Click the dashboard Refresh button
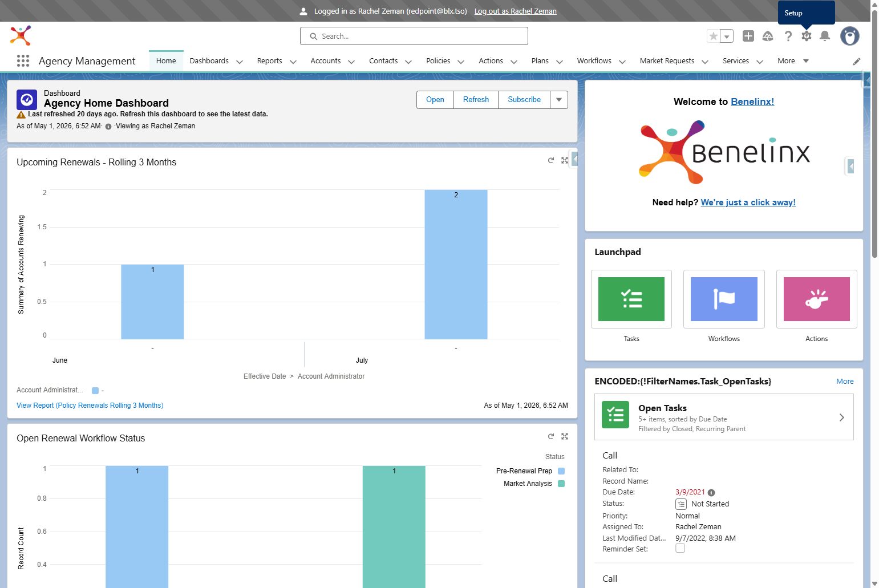This screenshot has width=879, height=588. click(x=476, y=99)
